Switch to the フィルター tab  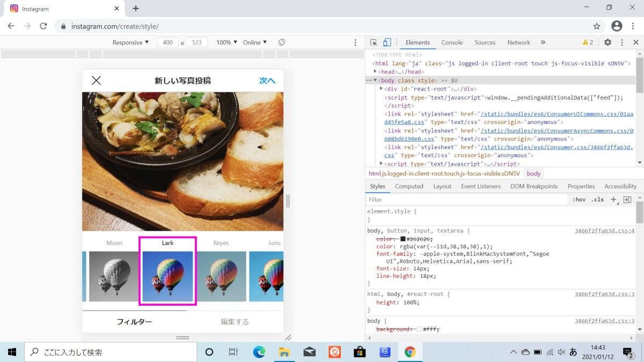pos(134,322)
